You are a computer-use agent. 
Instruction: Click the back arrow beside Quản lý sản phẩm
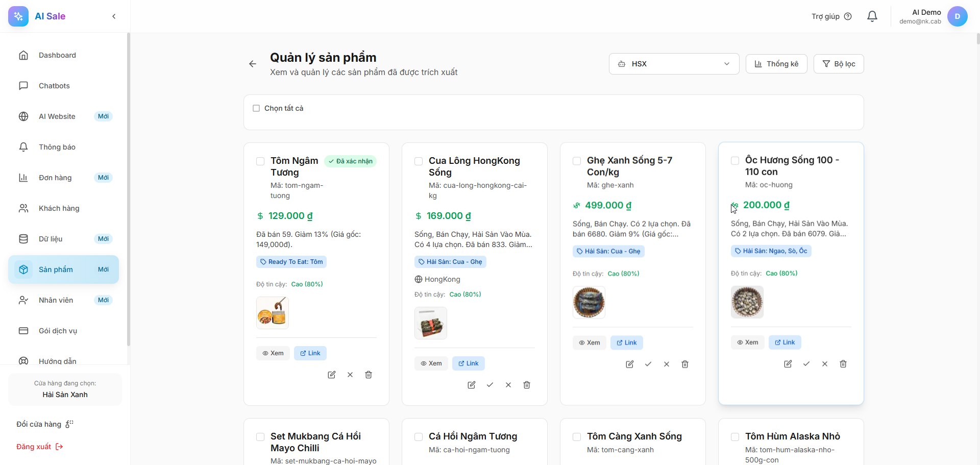[253, 64]
